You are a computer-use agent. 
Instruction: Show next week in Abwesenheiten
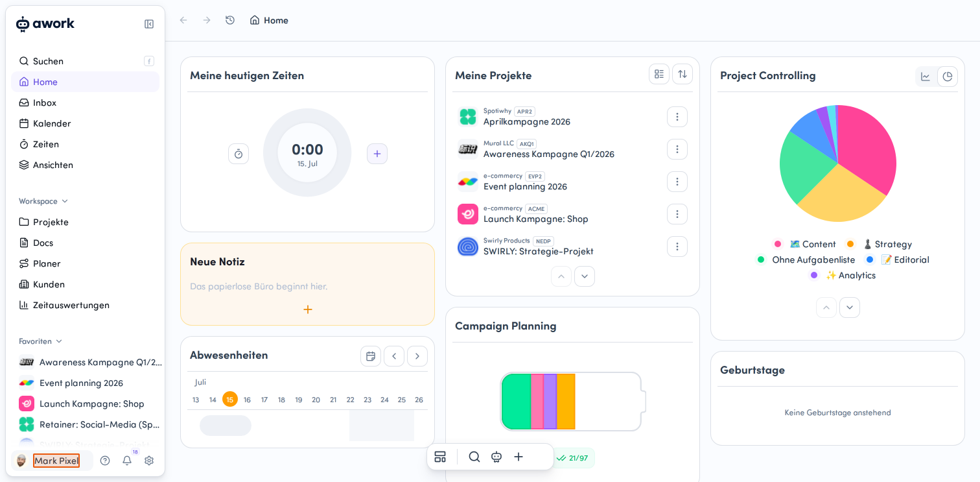click(417, 356)
